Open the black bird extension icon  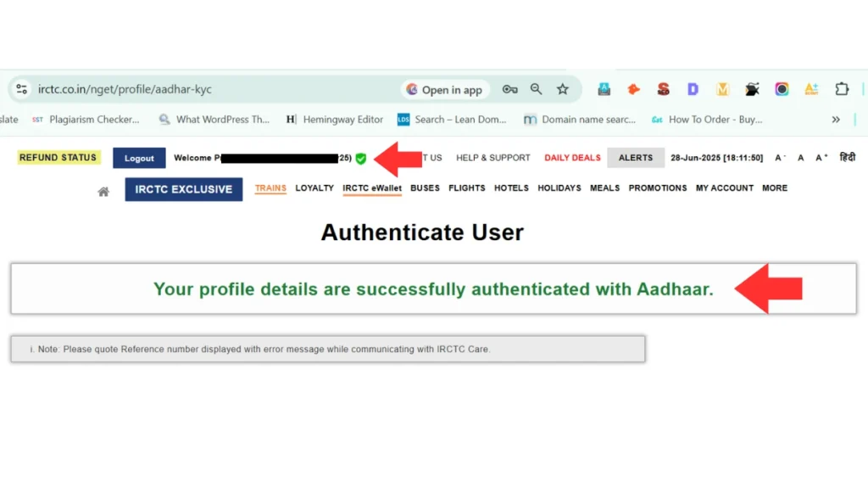(x=752, y=89)
